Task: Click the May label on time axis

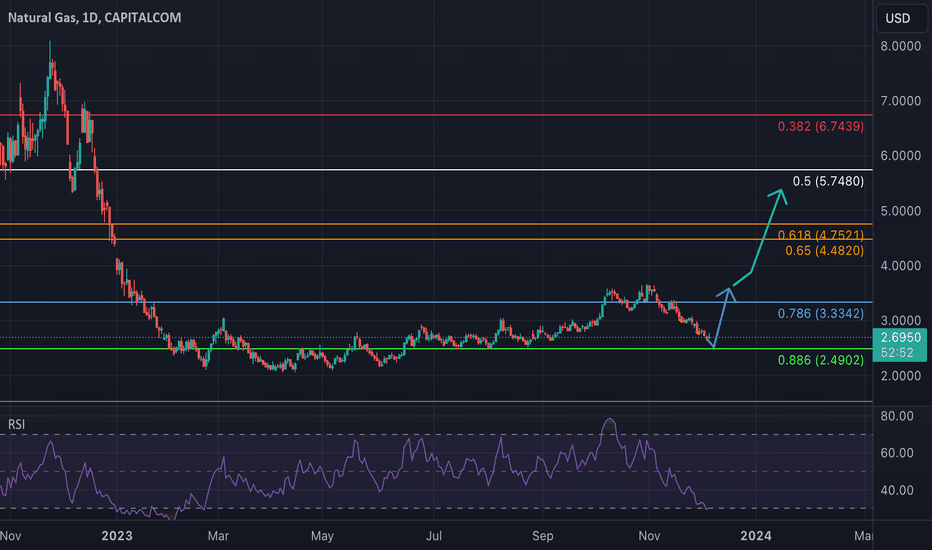Action: [x=322, y=536]
